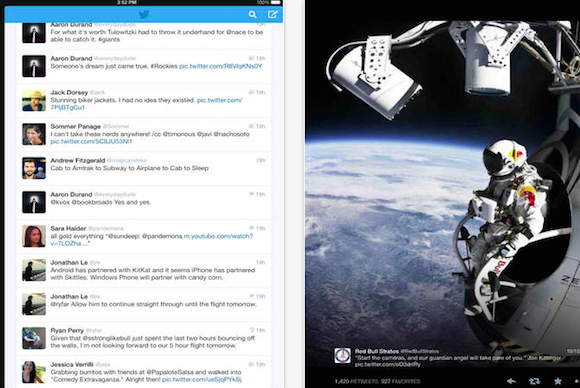Select the name 'Ryan Perry'
The width and height of the screenshot is (580, 388).
coord(67,330)
